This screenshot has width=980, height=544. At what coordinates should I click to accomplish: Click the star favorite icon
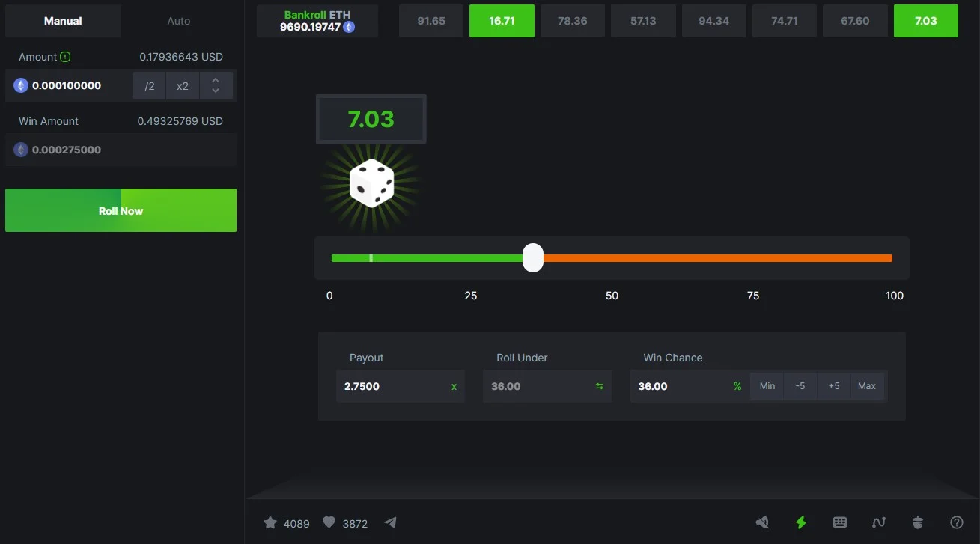click(270, 523)
